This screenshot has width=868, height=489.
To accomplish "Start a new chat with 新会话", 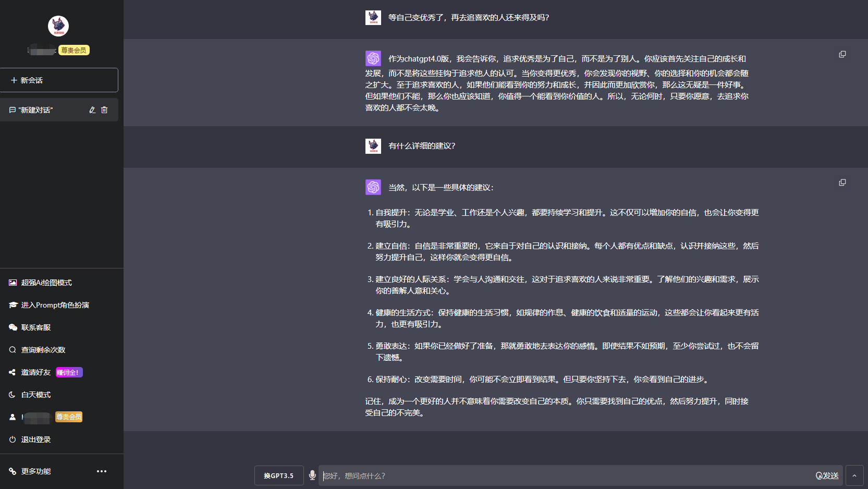I will (x=59, y=80).
